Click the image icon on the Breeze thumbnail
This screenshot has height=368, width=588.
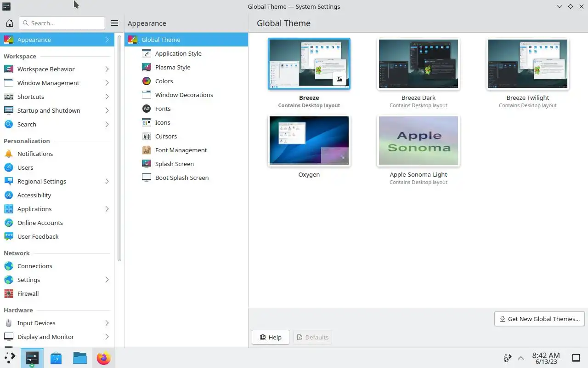[x=339, y=79]
